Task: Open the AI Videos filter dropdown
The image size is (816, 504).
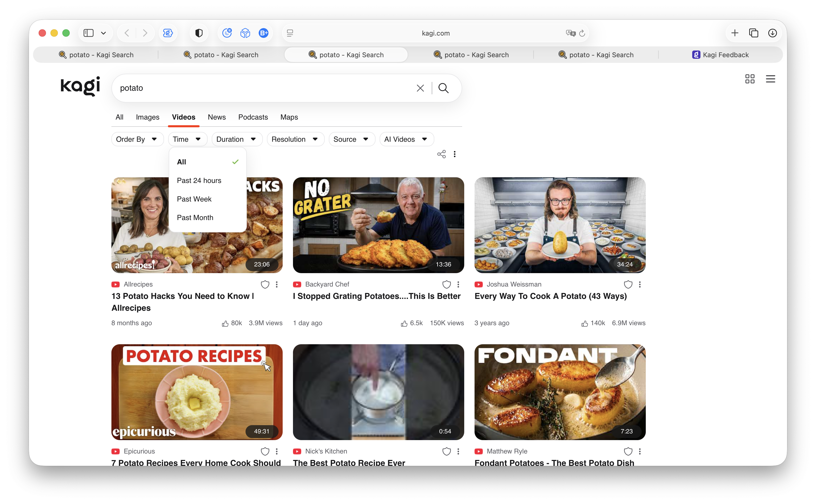Action: pyautogui.click(x=406, y=139)
